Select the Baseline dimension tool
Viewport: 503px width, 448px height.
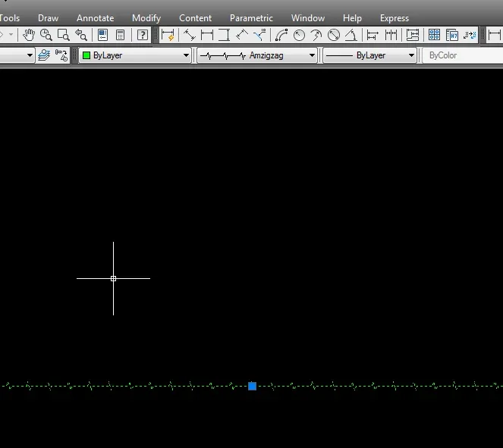(373, 35)
